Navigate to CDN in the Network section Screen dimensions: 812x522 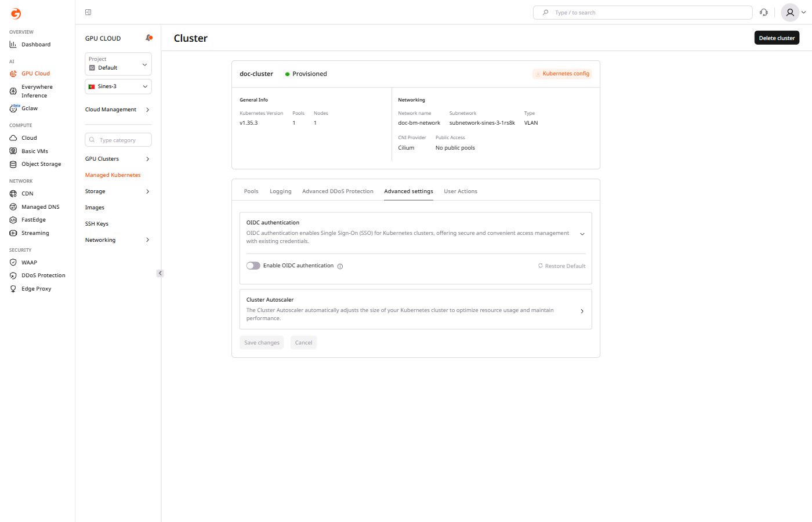pos(27,194)
